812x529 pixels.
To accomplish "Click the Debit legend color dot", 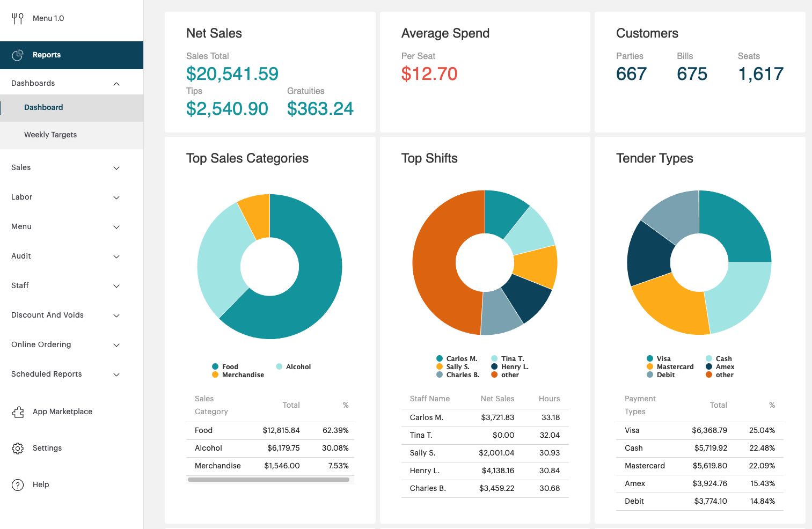I will (x=650, y=374).
